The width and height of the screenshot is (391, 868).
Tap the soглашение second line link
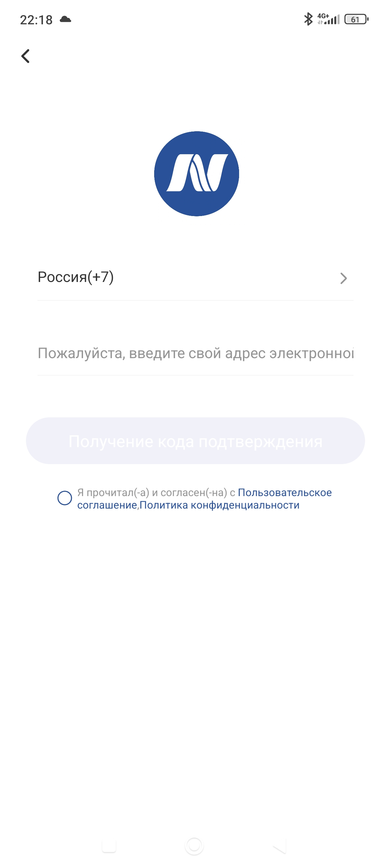coord(107,505)
